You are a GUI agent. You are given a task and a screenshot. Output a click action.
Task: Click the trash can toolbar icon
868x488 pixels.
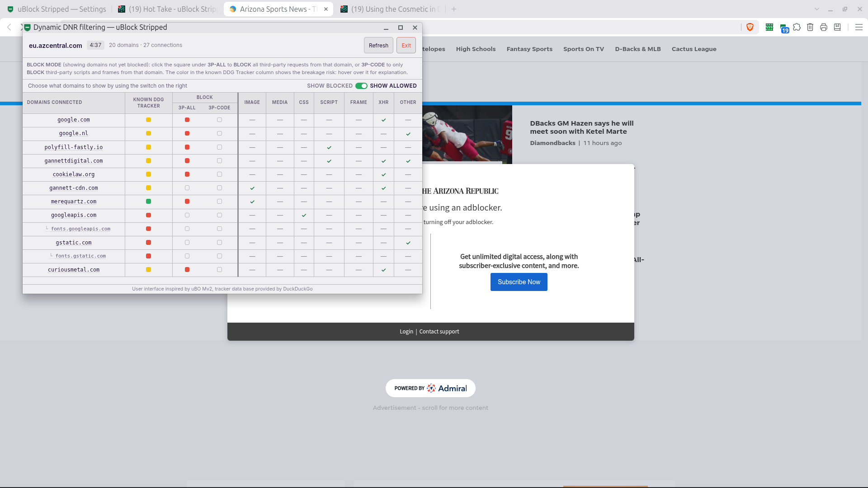click(x=810, y=28)
